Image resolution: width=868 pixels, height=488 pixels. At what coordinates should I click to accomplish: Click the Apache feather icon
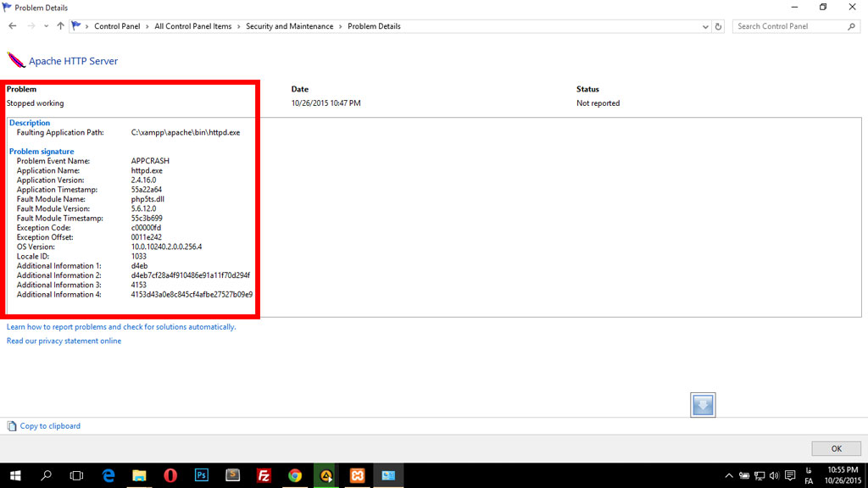pos(16,60)
